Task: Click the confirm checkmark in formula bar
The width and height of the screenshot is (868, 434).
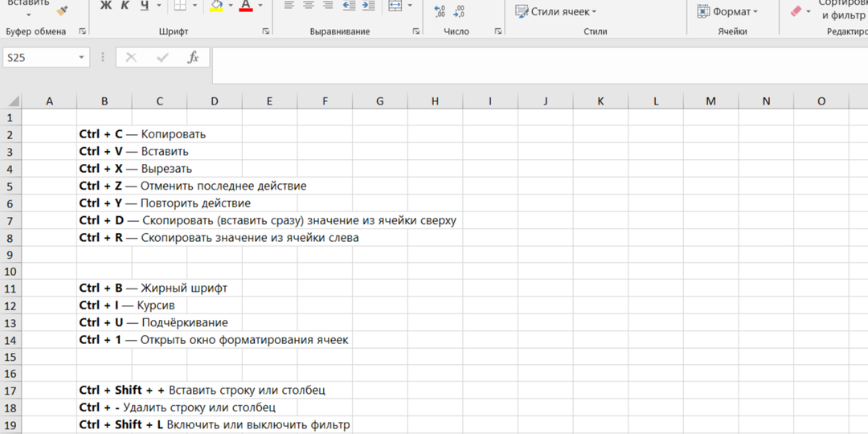Action: click(162, 57)
